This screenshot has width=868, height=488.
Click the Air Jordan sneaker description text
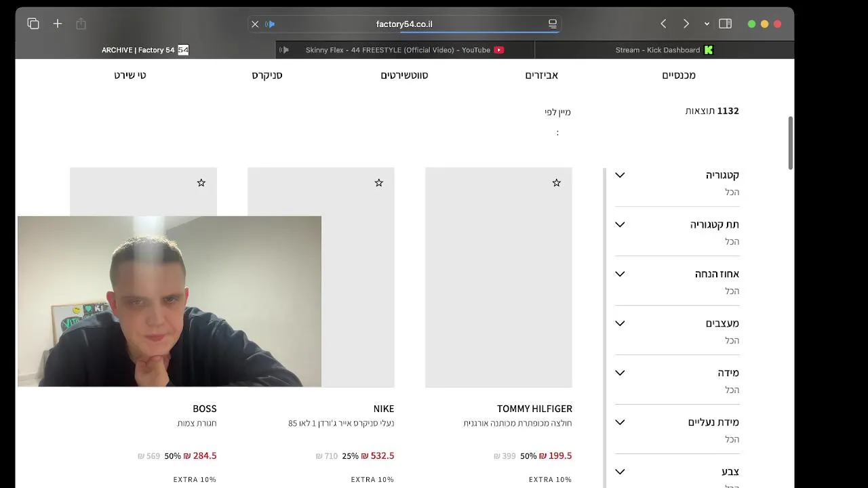[x=341, y=424]
